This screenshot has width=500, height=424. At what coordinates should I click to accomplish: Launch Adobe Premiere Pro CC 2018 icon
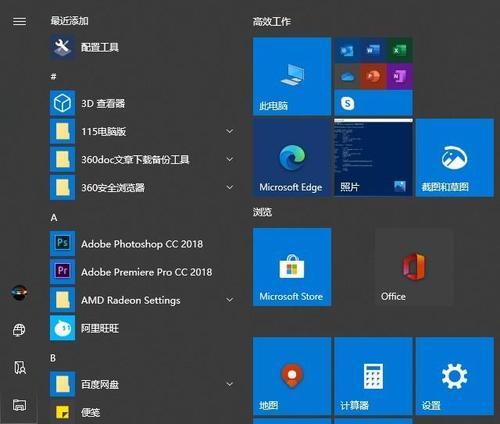tap(62, 271)
